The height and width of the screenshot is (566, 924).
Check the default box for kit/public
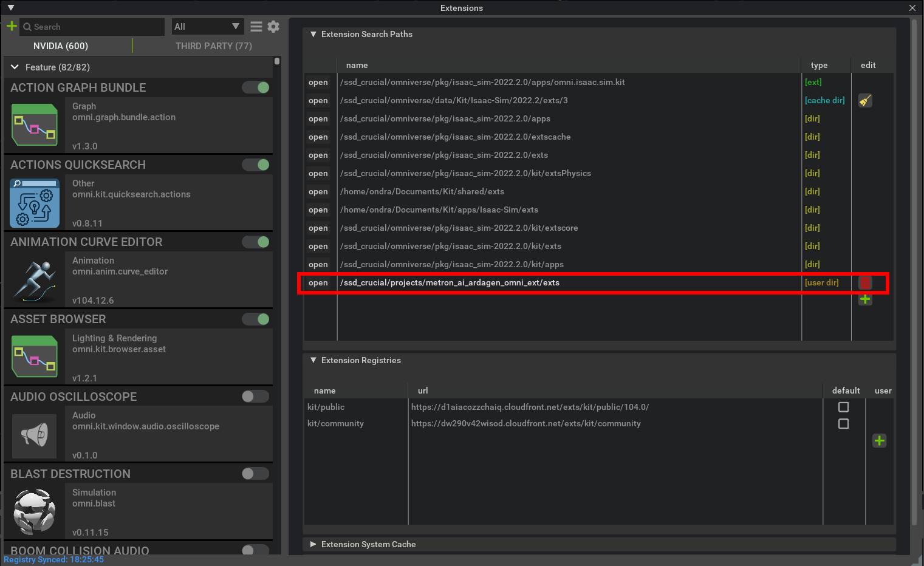[843, 407]
